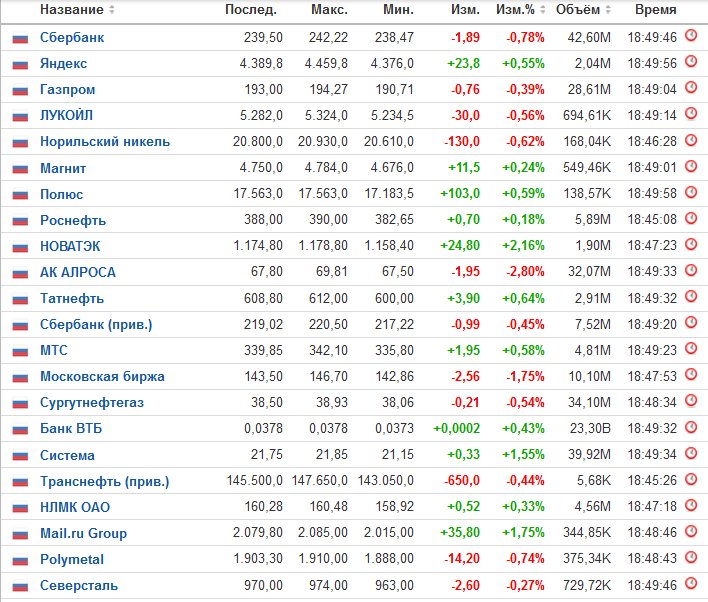Open the Банк ВТБ stock link

71,429
